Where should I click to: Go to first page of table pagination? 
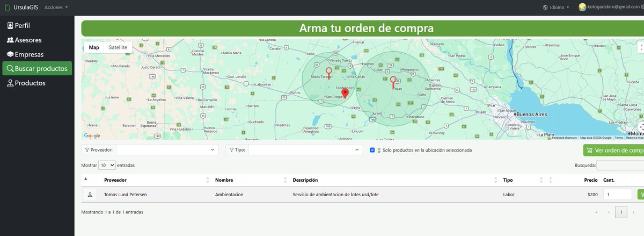(x=596, y=212)
